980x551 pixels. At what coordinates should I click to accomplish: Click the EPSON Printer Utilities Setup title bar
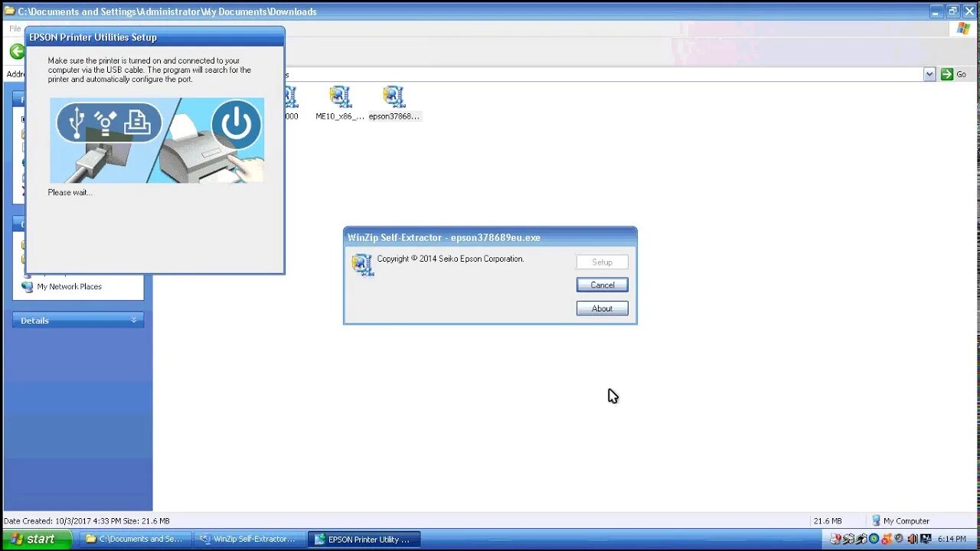click(155, 37)
